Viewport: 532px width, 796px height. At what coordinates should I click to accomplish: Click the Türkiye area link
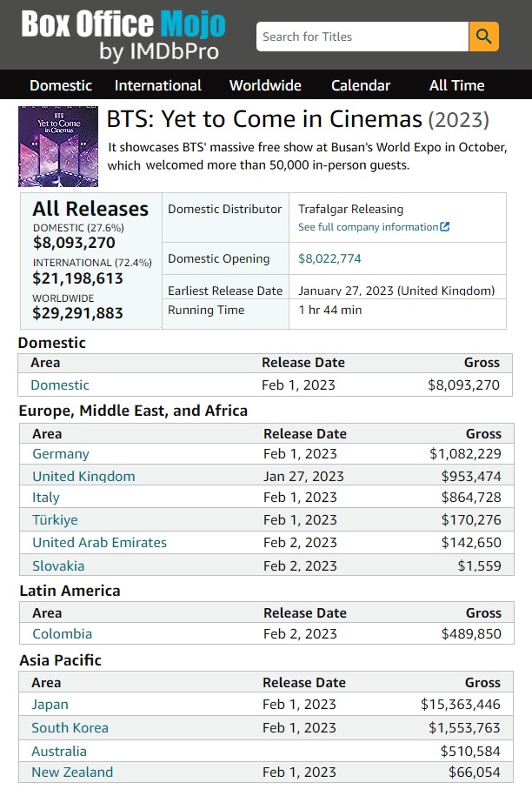(55, 519)
